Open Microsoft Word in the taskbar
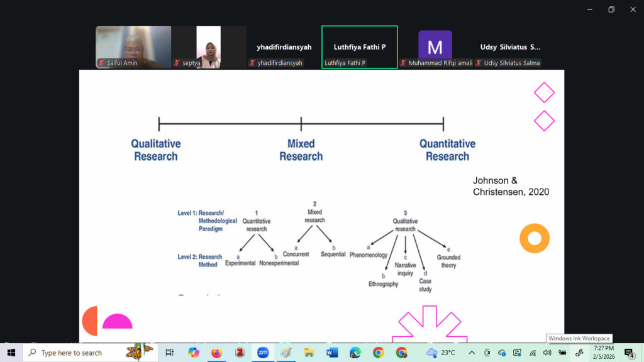 332,353
